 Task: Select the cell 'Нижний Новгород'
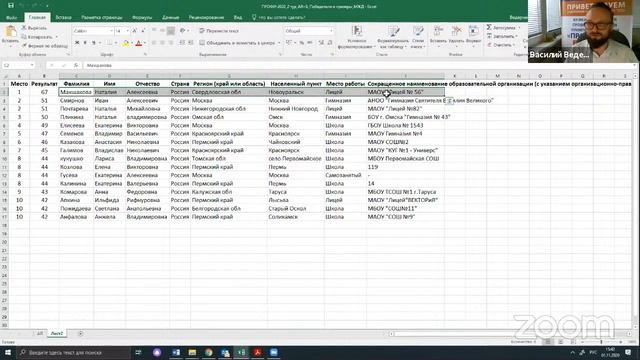pyautogui.click(x=296, y=109)
